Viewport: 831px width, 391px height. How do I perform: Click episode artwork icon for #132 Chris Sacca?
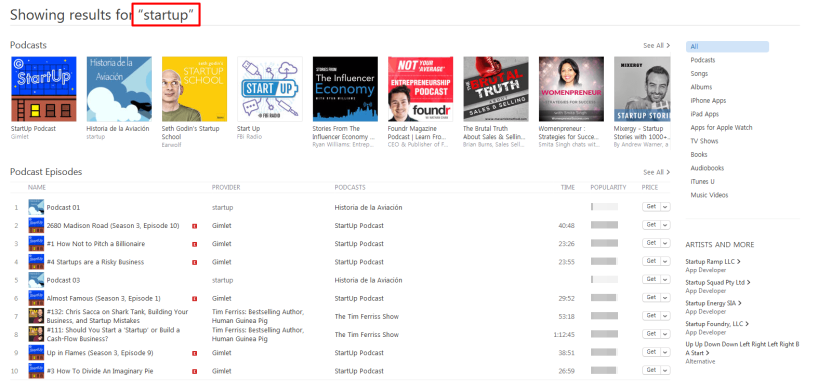[x=36, y=316]
